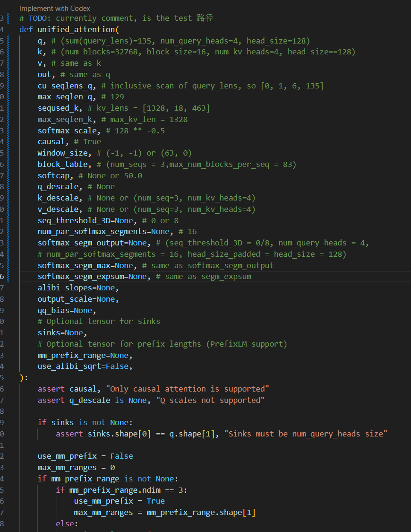Viewport: 411px width, 532px height.
Task: Click the "if mm_prefix_range.ndim == 3:" line
Action: pos(121,490)
